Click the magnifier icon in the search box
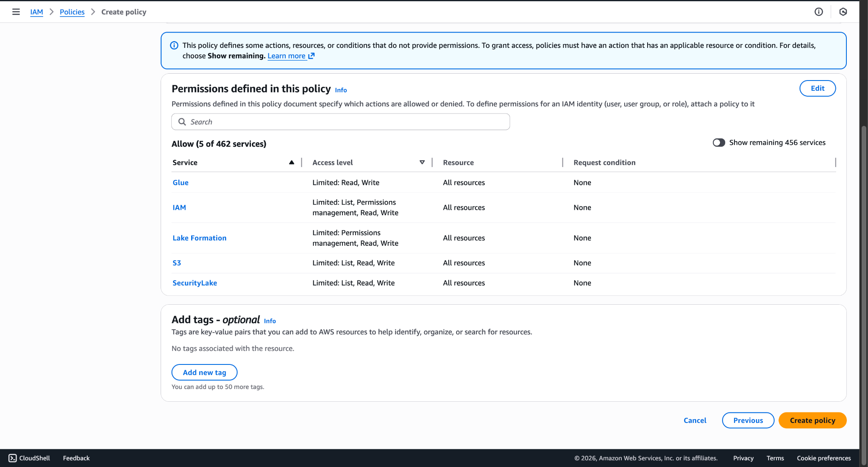Image resolution: width=868 pixels, height=467 pixels. click(182, 122)
